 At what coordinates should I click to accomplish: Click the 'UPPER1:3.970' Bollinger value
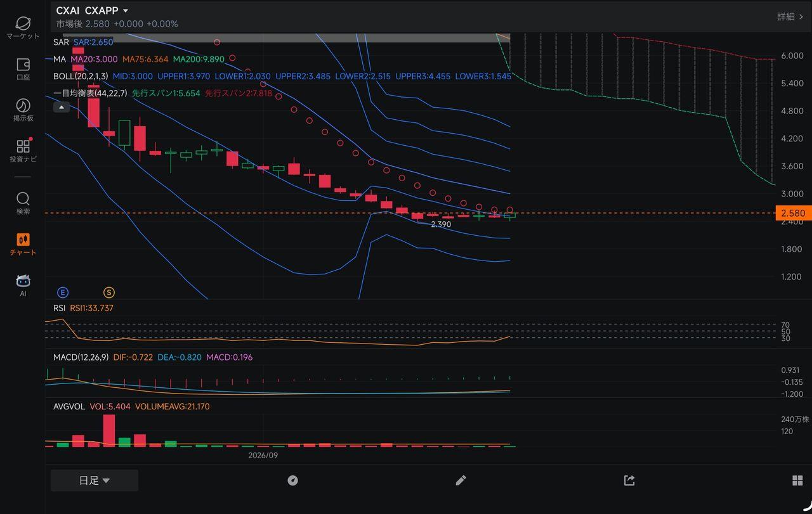click(183, 76)
